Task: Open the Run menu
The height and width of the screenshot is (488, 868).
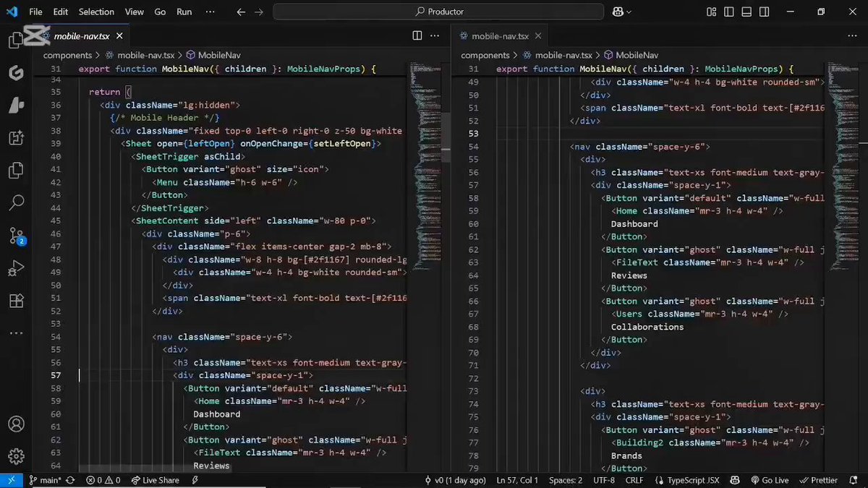Action: 184,12
